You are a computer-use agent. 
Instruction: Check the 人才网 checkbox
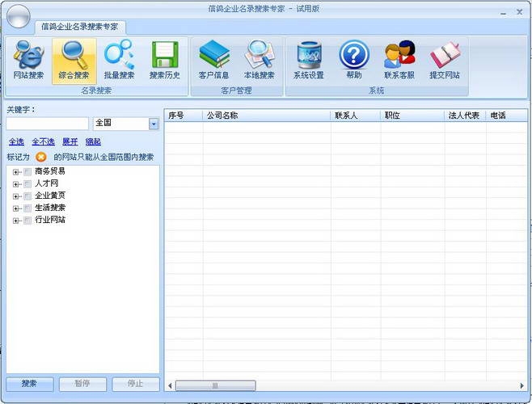coord(27,184)
